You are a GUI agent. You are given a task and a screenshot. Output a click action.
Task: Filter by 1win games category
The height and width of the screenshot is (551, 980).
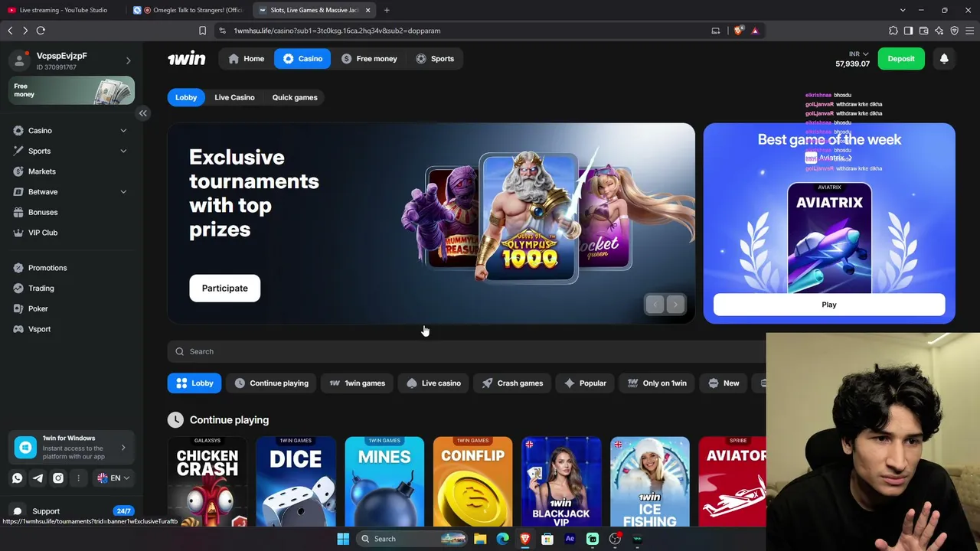click(358, 383)
